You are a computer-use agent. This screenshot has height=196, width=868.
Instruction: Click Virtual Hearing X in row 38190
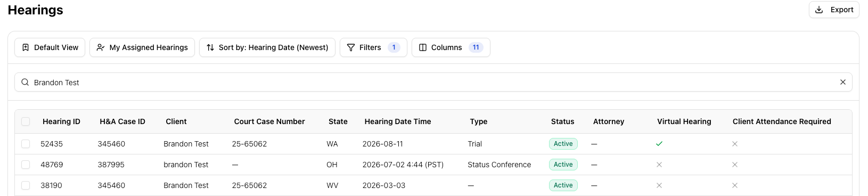pos(659,185)
